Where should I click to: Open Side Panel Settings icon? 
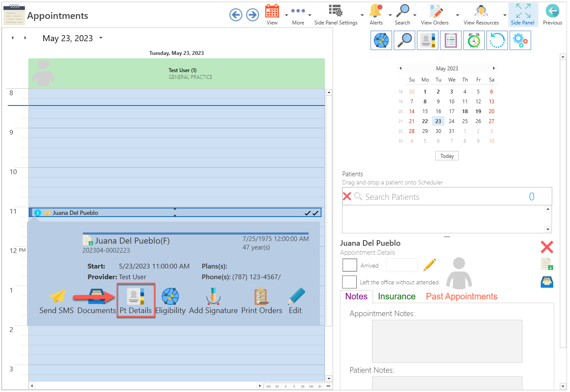point(336,11)
